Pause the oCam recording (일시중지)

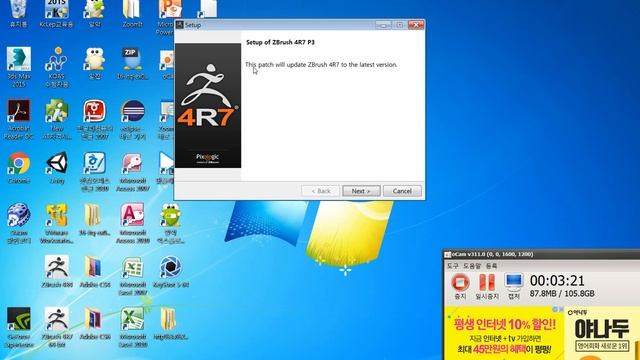(487, 287)
